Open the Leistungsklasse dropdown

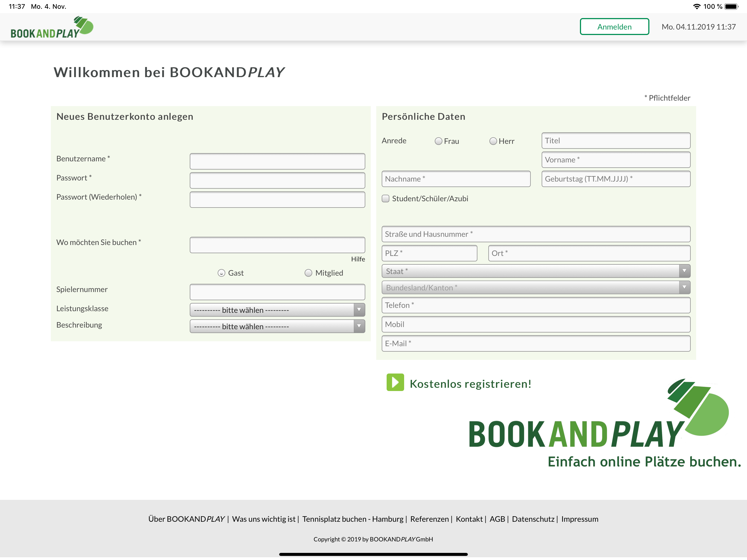tap(277, 310)
